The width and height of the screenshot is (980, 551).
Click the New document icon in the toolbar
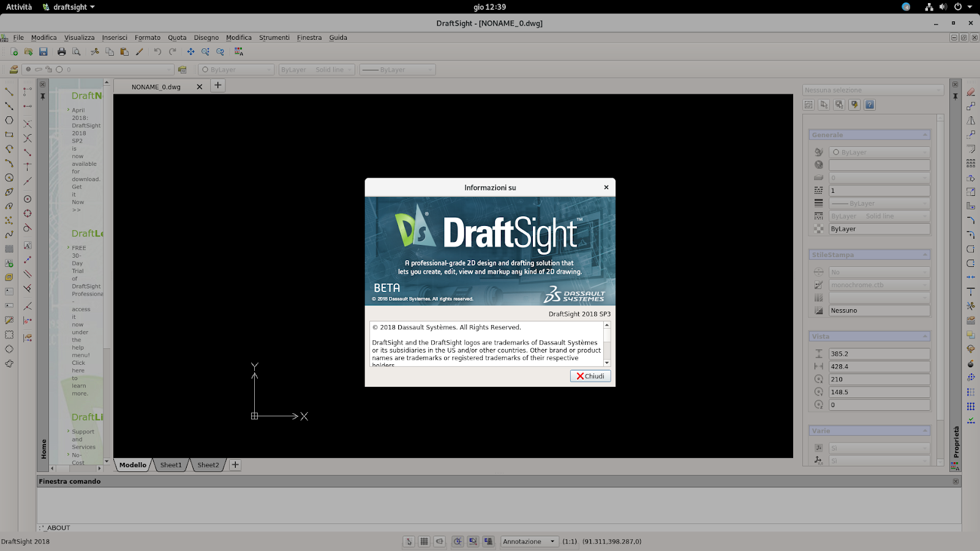13,52
